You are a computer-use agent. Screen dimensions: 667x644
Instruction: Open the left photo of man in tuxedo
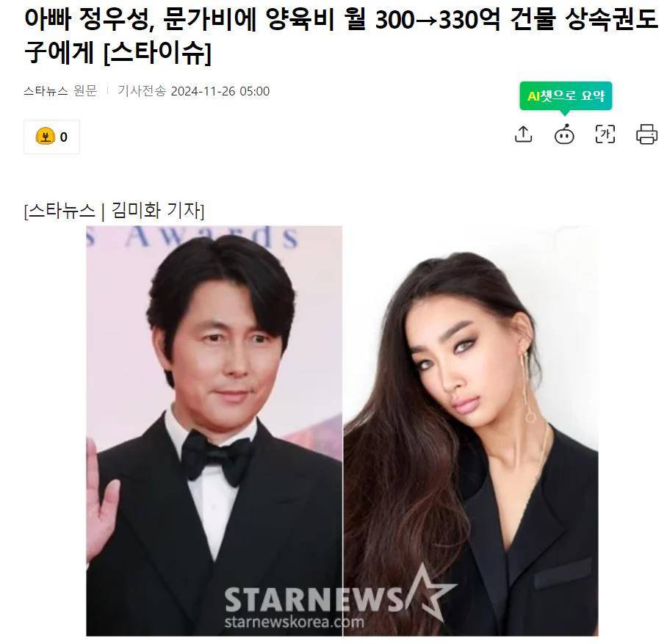[x=214, y=431]
